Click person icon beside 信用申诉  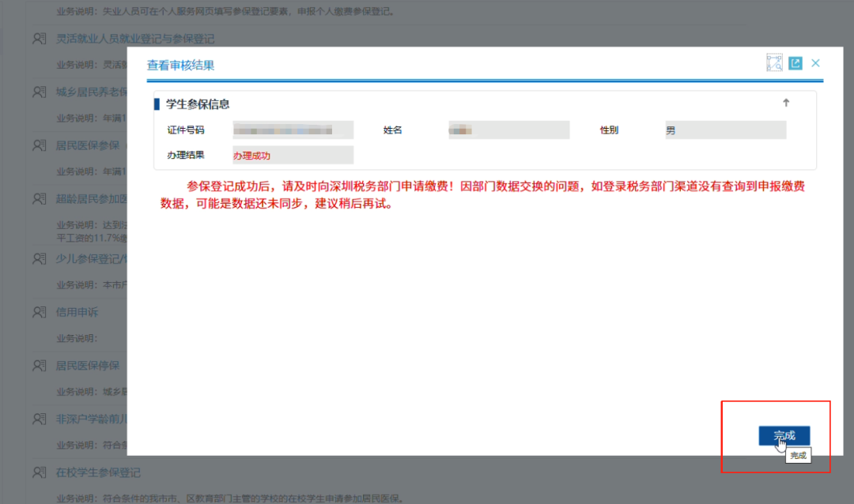[40, 312]
